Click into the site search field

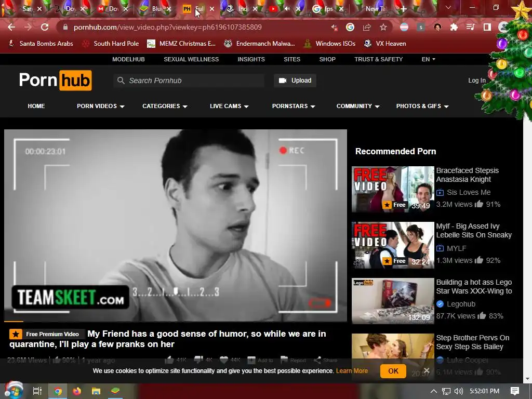click(189, 81)
